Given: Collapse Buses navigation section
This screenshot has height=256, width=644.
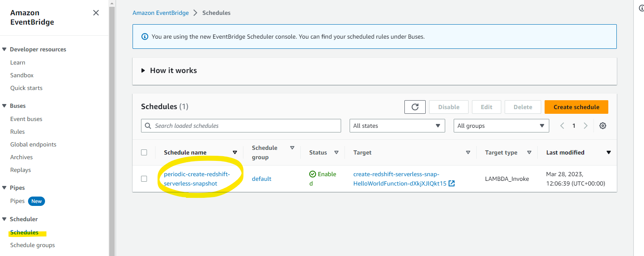Looking at the screenshot, I should point(5,106).
